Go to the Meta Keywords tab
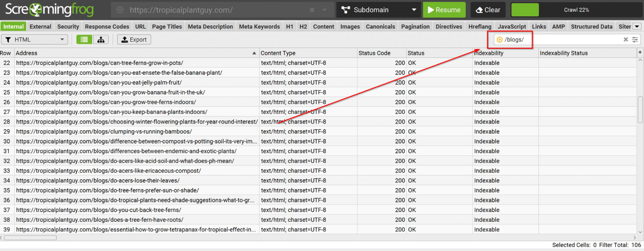The width and height of the screenshot is (644, 251). coord(259,27)
